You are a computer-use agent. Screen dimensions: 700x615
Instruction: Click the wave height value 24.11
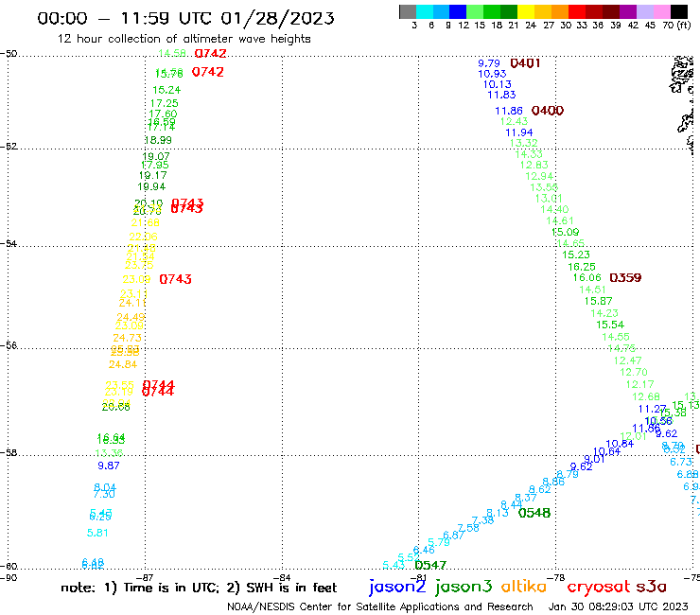click(x=132, y=304)
